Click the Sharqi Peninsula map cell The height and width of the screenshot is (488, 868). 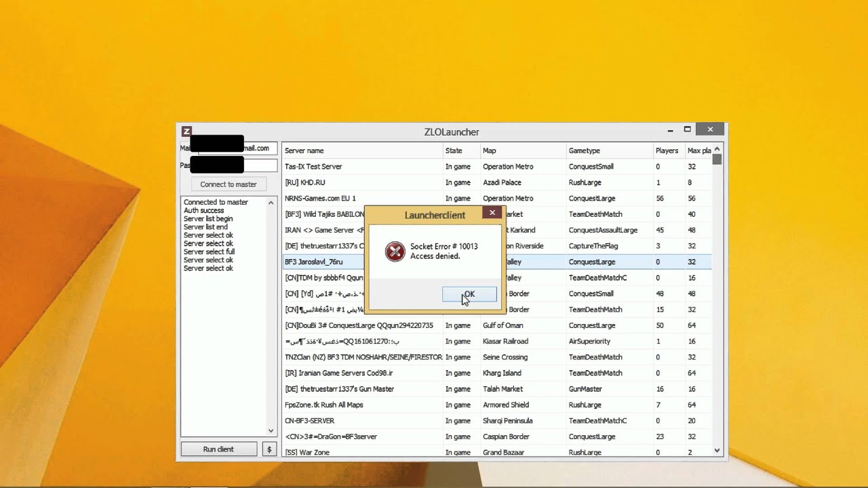(x=508, y=421)
